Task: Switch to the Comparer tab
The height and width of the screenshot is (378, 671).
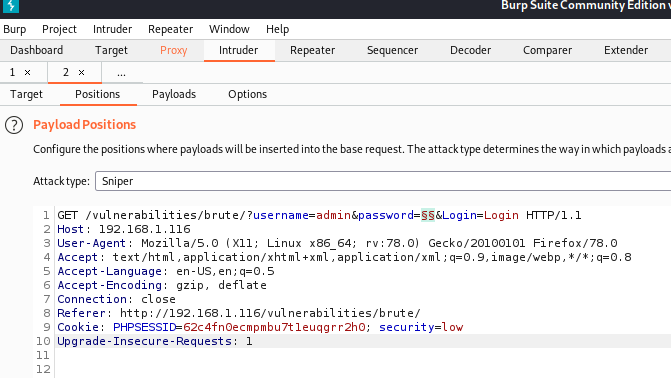Action: coord(547,50)
